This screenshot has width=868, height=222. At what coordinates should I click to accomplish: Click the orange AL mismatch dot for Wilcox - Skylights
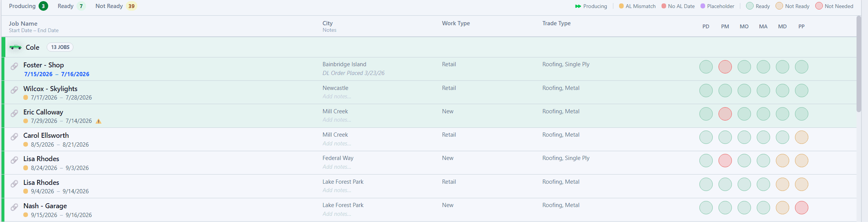[26, 98]
